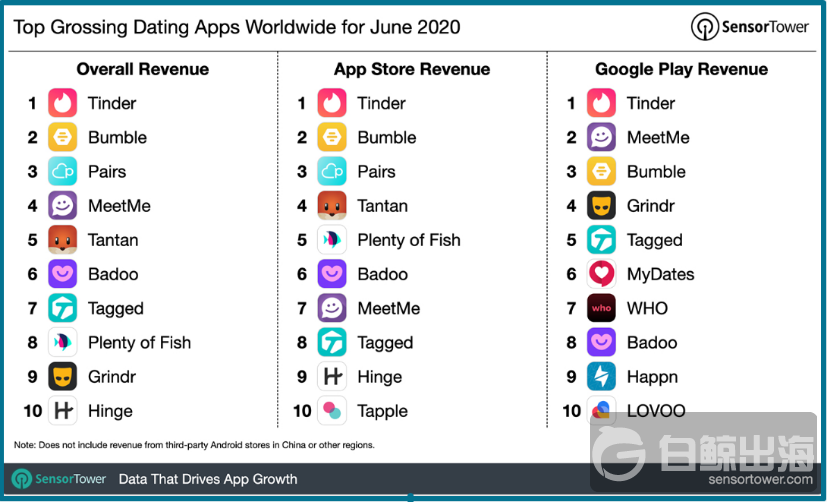Click the Tagged icon in Google Play Revenue
The height and width of the screenshot is (502, 827).
tap(601, 240)
